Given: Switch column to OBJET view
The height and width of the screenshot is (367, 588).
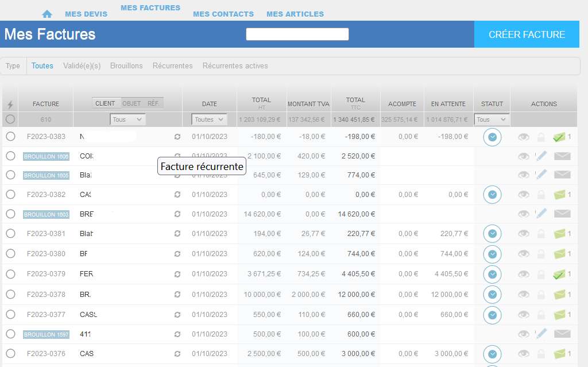Looking at the screenshot, I should click(131, 103).
